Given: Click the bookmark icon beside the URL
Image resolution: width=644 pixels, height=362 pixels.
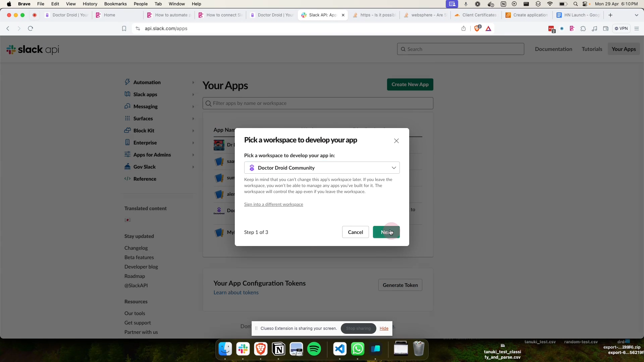Looking at the screenshot, I should [124, 28].
